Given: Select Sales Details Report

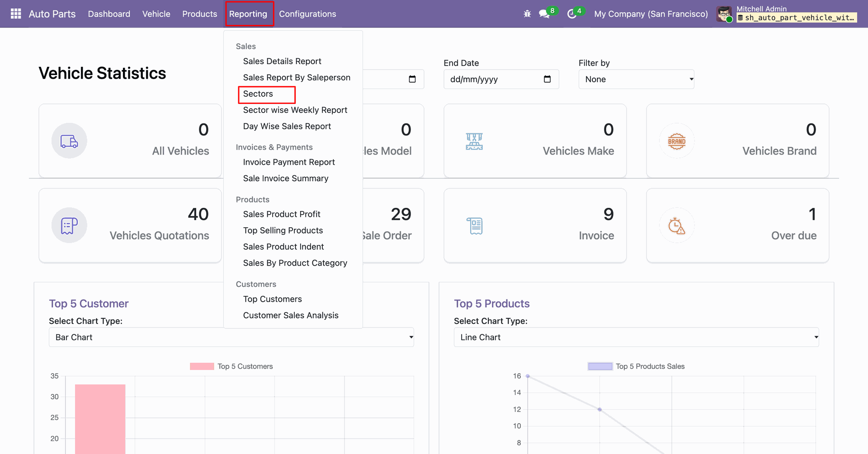Looking at the screenshot, I should tap(282, 61).
